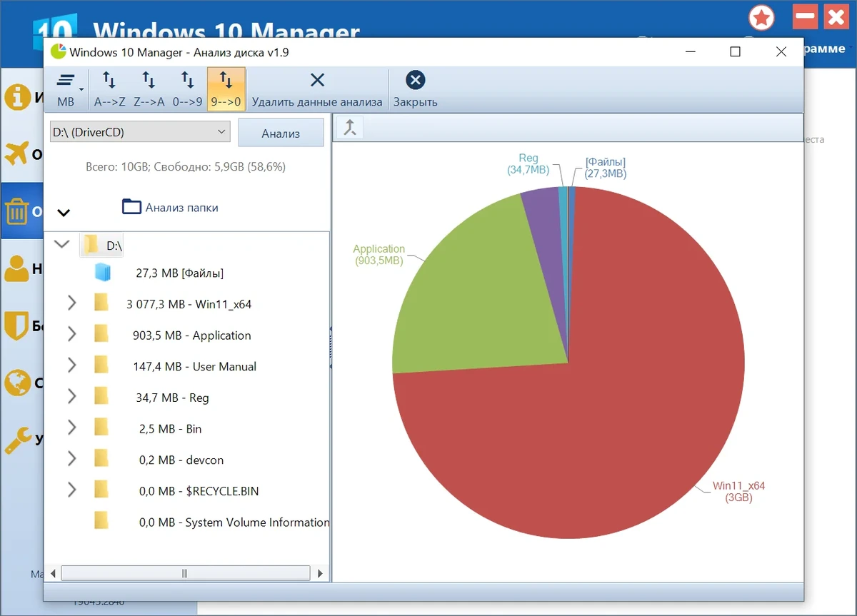Expand the devcon folder node

click(x=71, y=458)
